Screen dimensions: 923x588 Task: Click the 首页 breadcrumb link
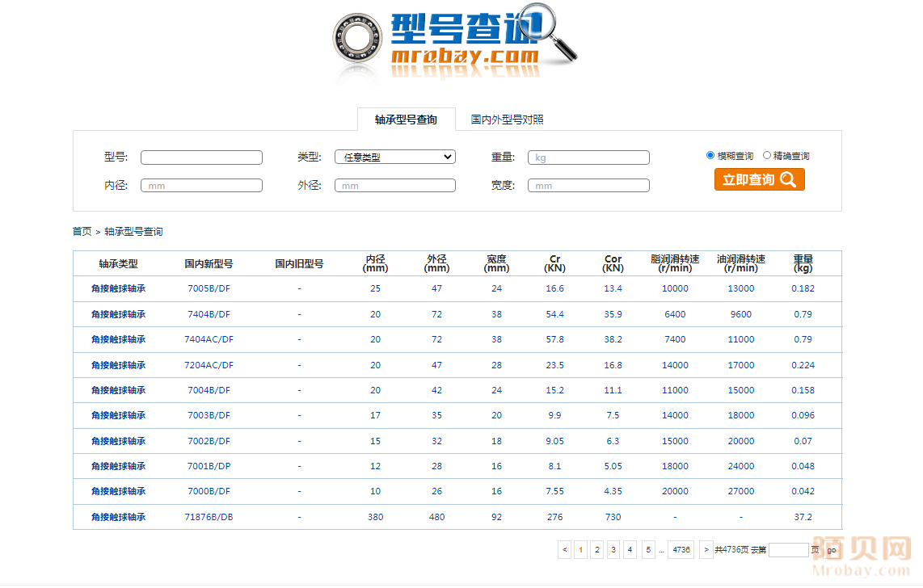coord(82,232)
